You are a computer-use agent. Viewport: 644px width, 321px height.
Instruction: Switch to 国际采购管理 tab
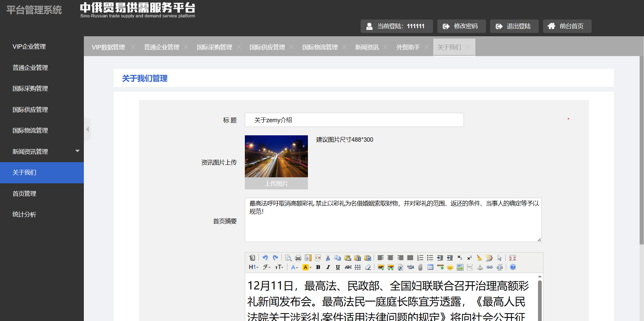tap(214, 47)
